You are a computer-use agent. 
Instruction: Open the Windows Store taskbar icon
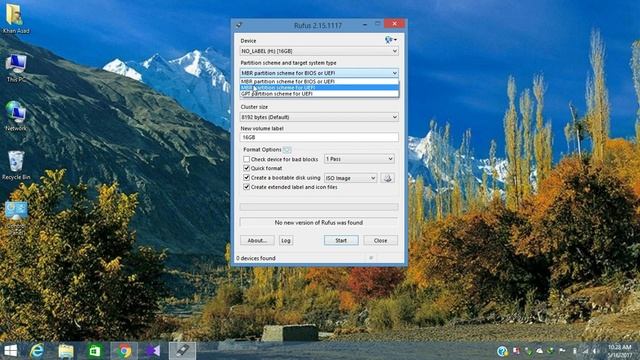tap(95, 351)
